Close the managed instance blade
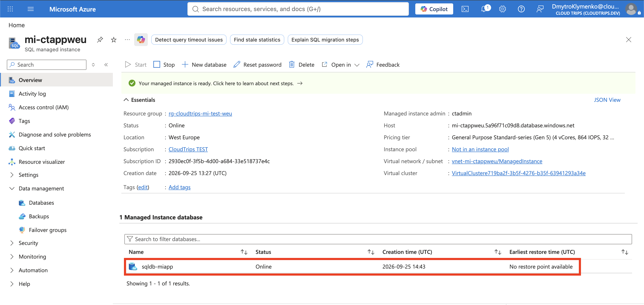Screen dimensions: 644x305 point(628,39)
